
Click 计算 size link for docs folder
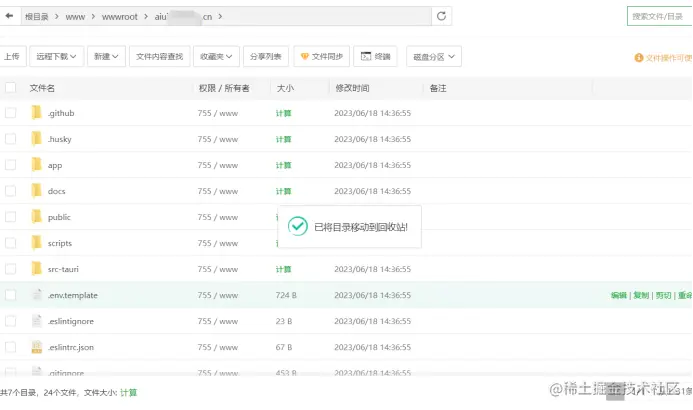point(283,191)
